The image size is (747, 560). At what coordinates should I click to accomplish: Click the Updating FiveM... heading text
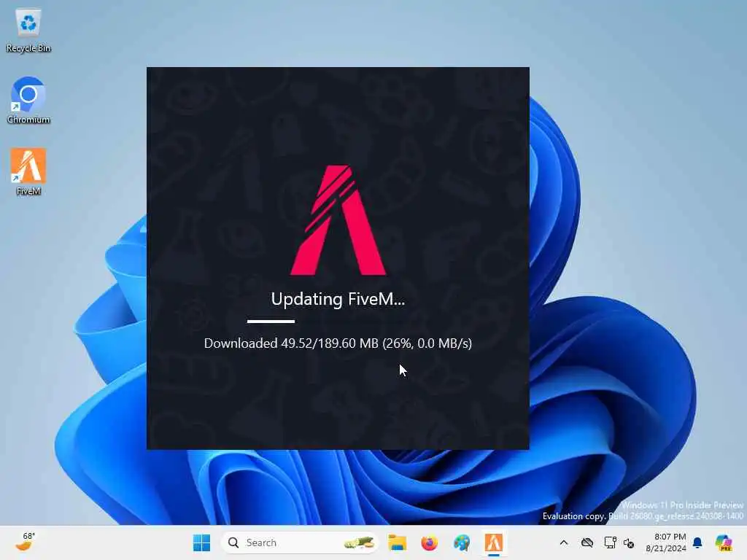click(x=338, y=299)
